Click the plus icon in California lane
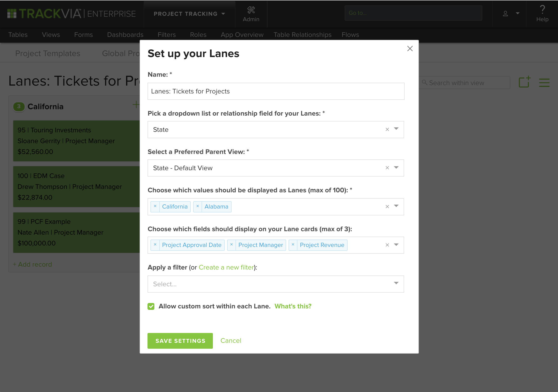The image size is (558, 392). [x=136, y=105]
